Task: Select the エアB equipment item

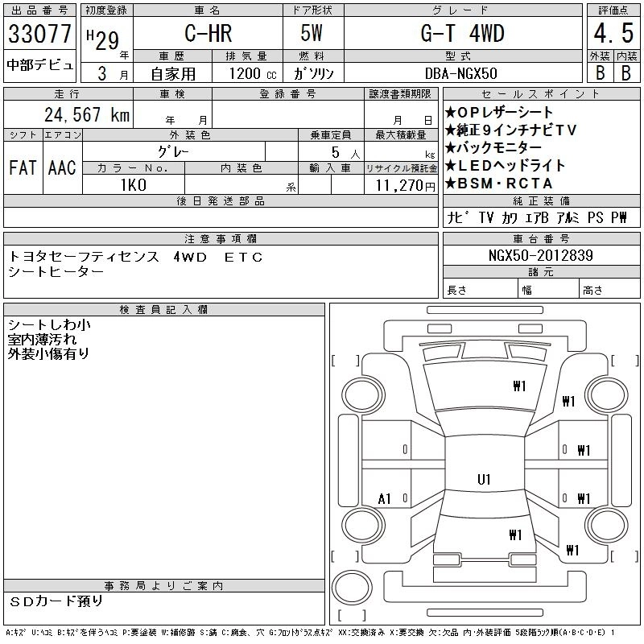Action: (537, 217)
